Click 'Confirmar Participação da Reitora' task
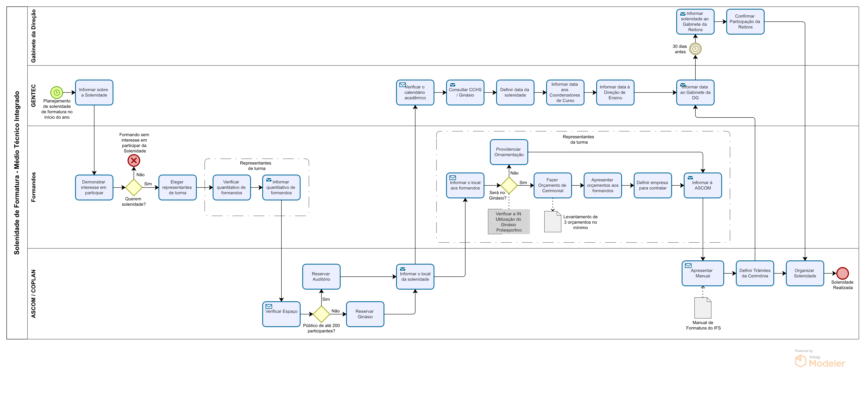This screenshot has width=868, height=400. (745, 22)
